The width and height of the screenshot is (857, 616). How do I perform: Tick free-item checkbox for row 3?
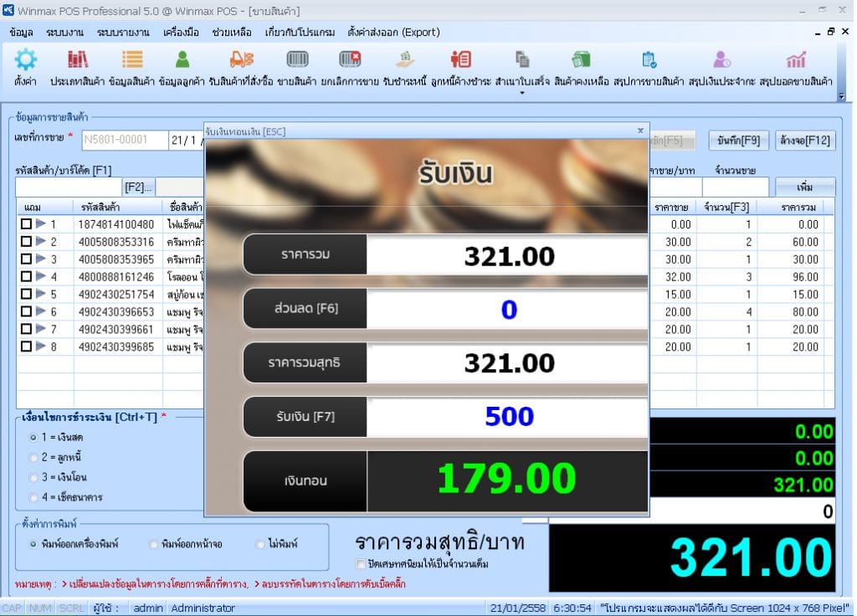[x=26, y=259]
